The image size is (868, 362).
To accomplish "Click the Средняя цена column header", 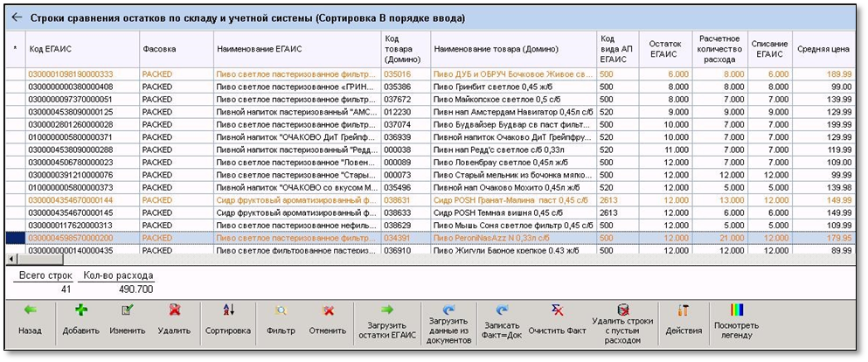I will [823, 49].
